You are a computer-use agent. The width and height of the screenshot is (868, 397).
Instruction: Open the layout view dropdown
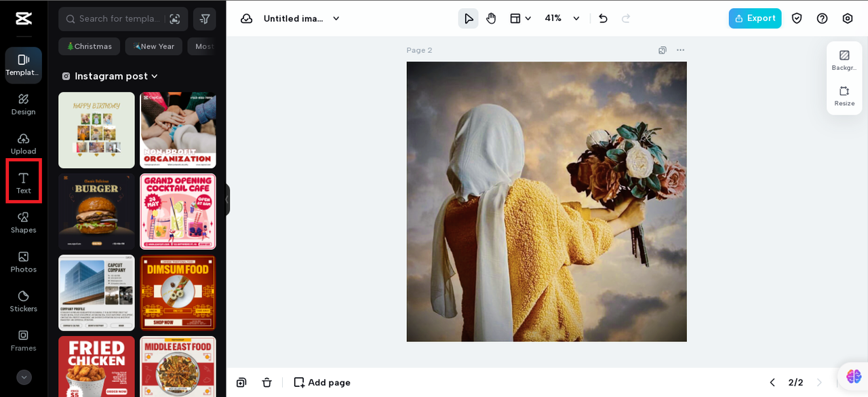[x=520, y=18]
